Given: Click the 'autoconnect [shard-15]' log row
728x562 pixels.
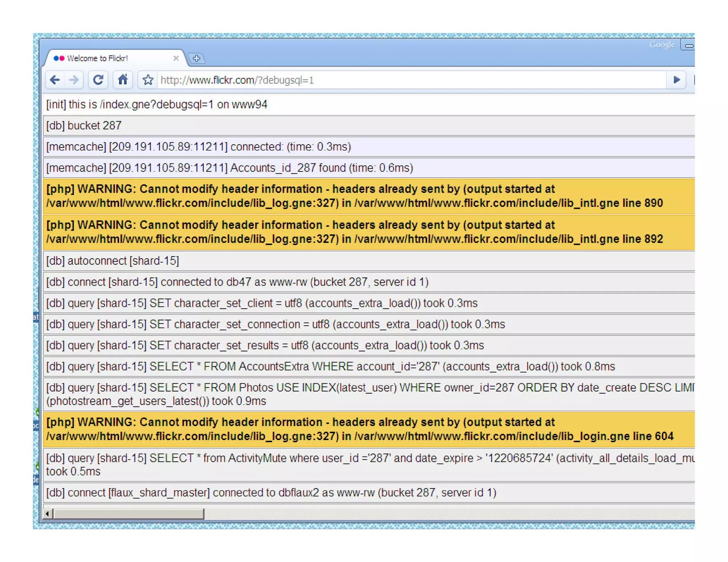Looking at the screenshot, I should pyautogui.click(x=113, y=261).
